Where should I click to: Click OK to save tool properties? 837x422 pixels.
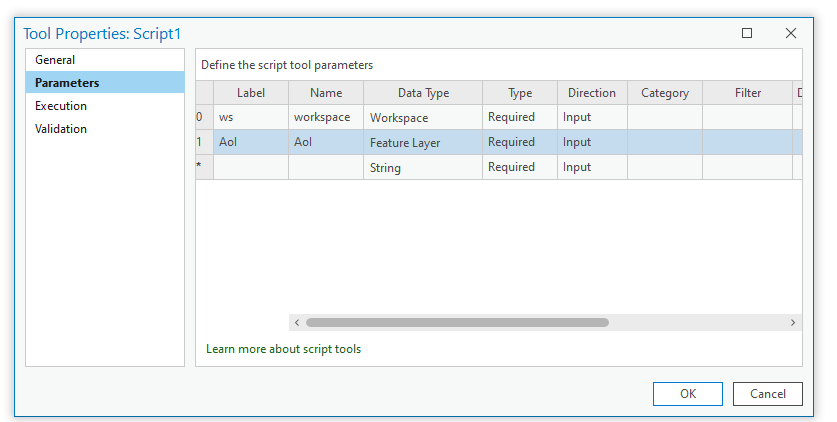(x=688, y=394)
